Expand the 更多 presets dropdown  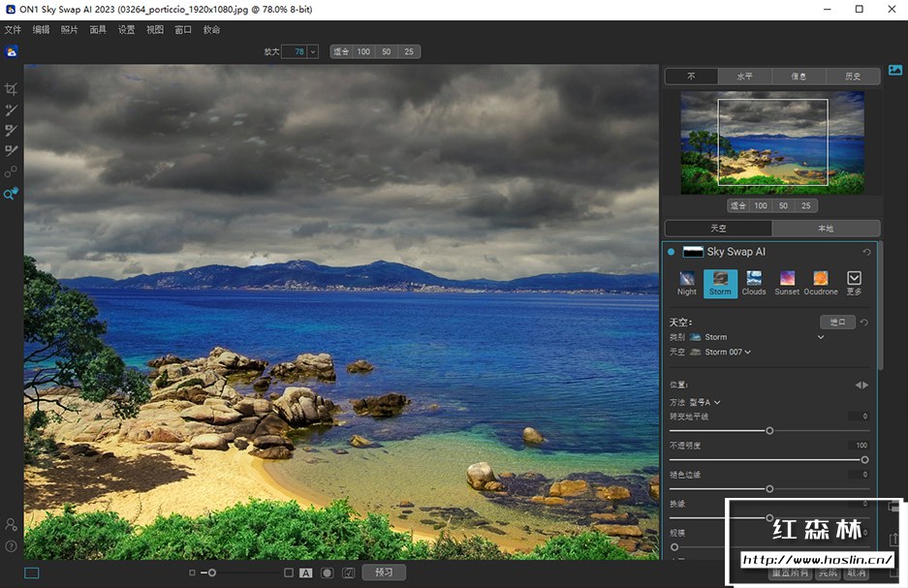[854, 282]
